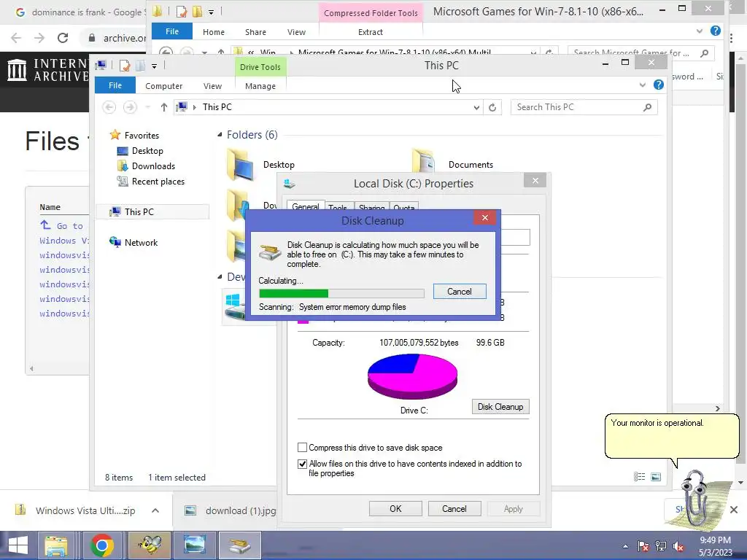Click Properties icon in This PC title bar

pyautogui.click(x=125, y=66)
